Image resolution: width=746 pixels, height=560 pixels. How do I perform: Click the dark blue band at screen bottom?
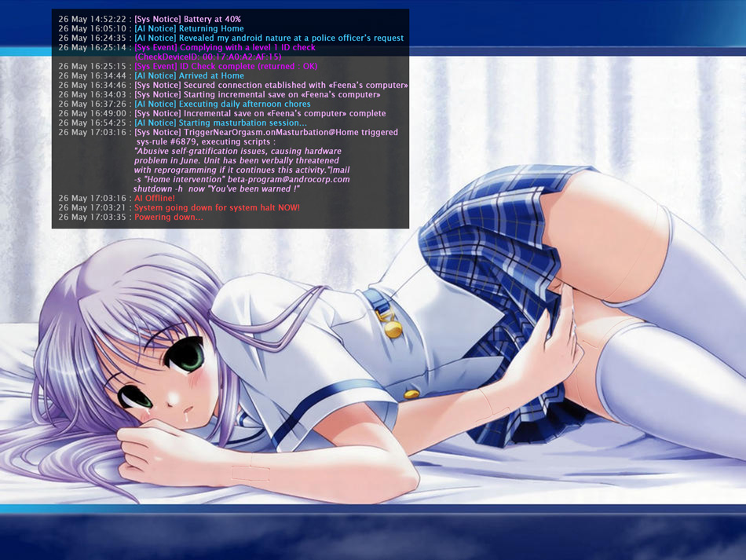(373, 538)
